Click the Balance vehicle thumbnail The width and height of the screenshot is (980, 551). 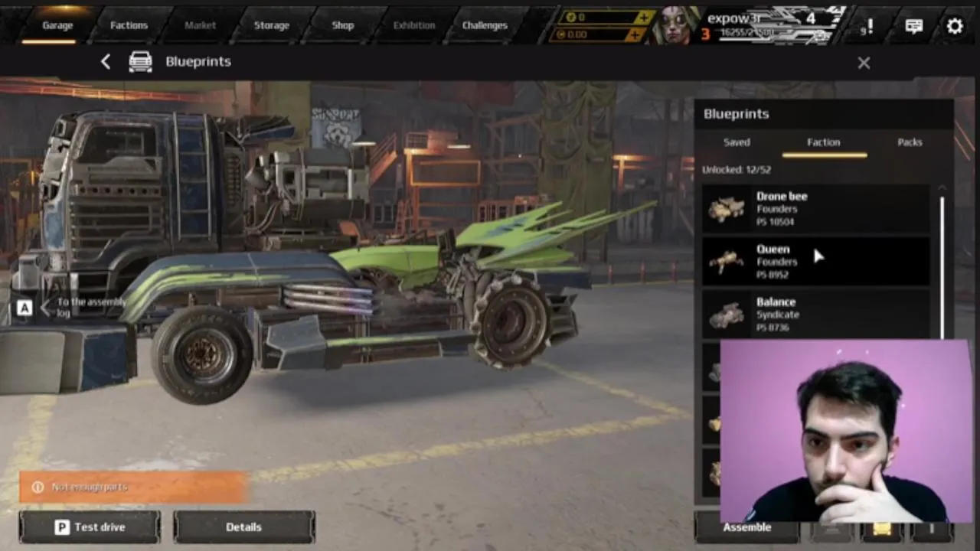click(726, 315)
